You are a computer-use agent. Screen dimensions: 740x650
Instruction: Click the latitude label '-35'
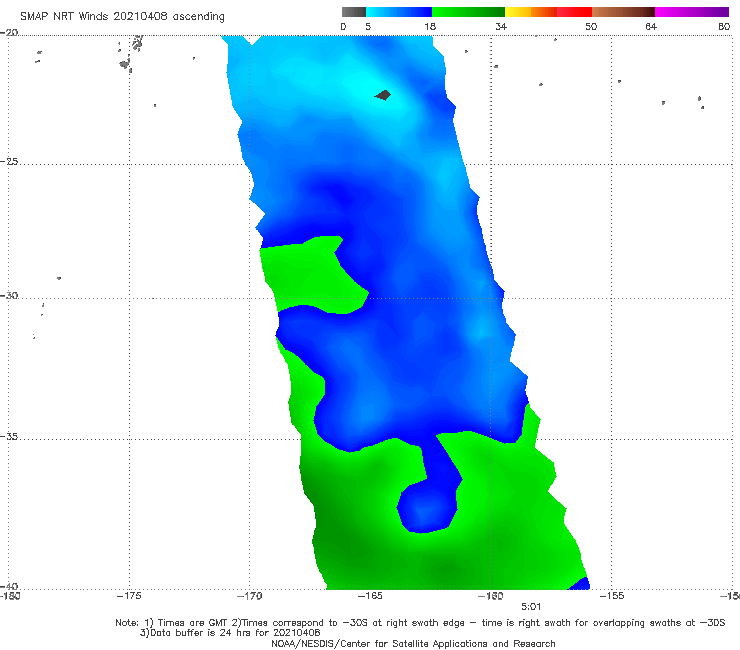click(x=9, y=437)
